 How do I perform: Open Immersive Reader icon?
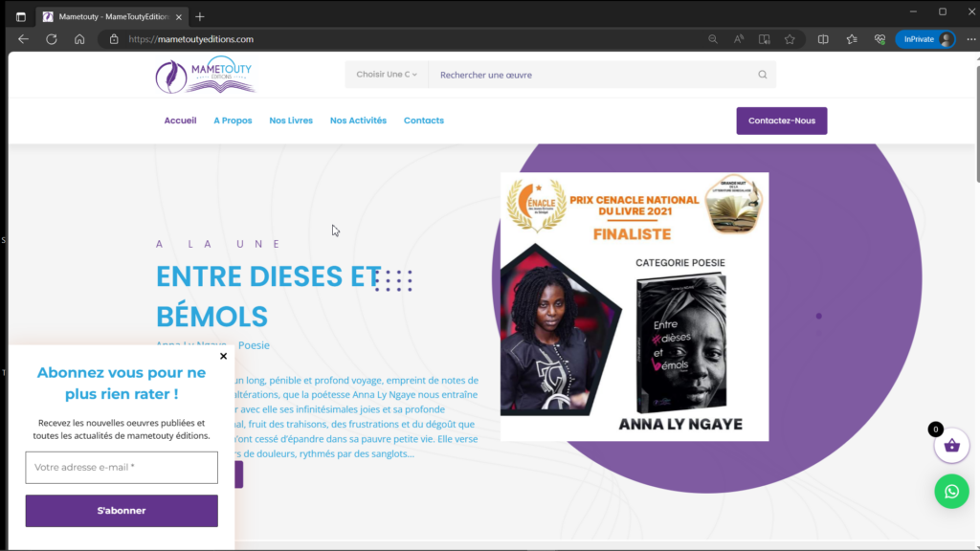coord(765,38)
